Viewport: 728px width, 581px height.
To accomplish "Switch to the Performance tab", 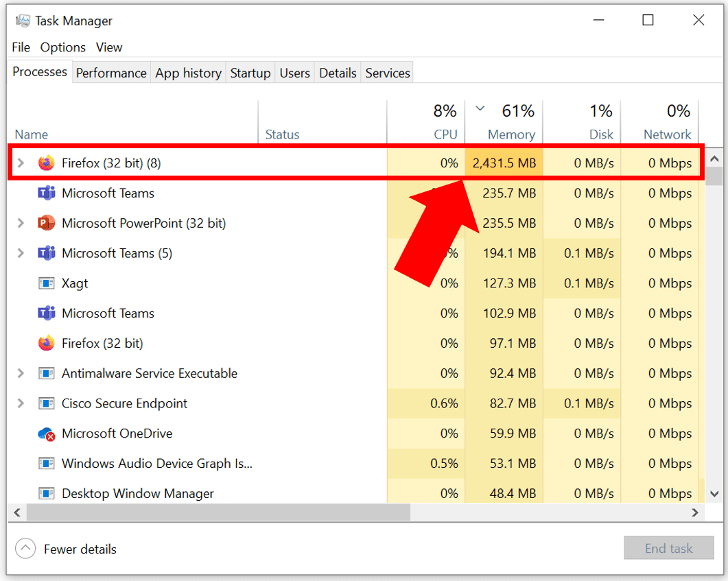I will click(x=111, y=73).
